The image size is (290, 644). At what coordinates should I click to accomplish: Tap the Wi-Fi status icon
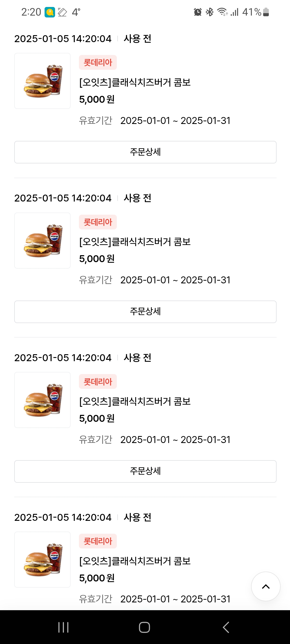(x=222, y=12)
